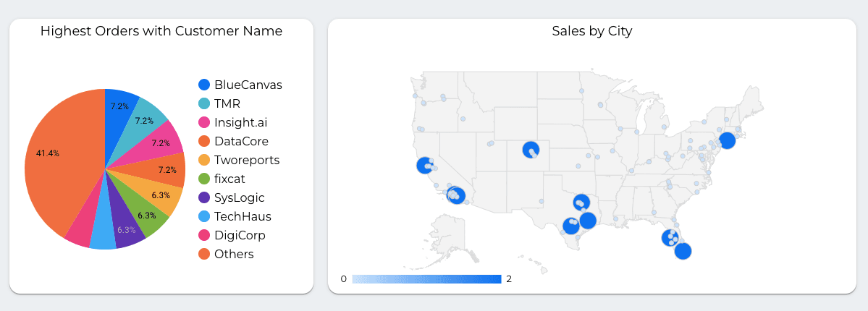
Task: Select the fixcat green legend dot
Action: click(204, 179)
